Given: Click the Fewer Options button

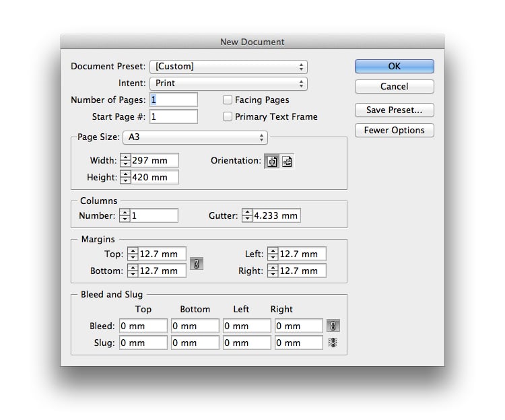Looking at the screenshot, I should tap(394, 131).
